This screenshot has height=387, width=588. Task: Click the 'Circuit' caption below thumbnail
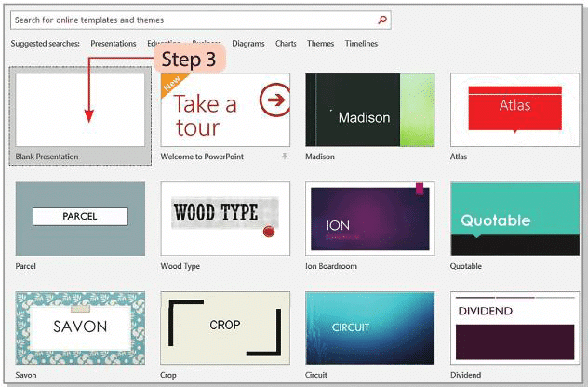pyautogui.click(x=316, y=375)
